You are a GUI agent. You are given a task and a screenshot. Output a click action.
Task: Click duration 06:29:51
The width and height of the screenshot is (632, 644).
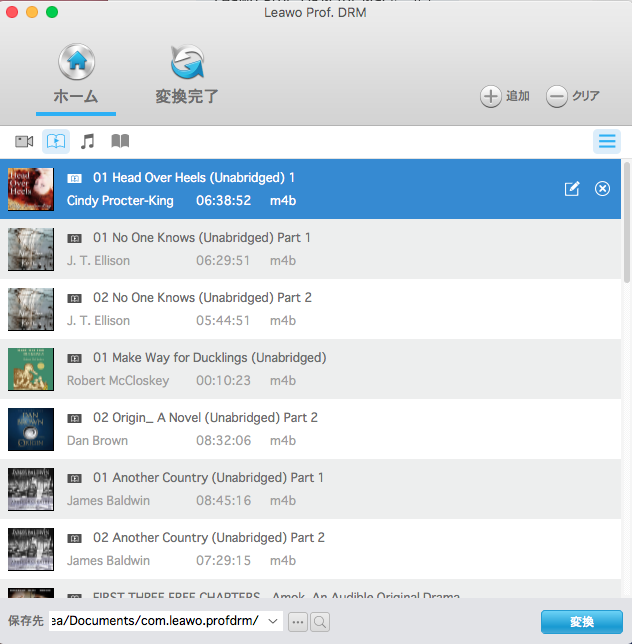tap(223, 261)
